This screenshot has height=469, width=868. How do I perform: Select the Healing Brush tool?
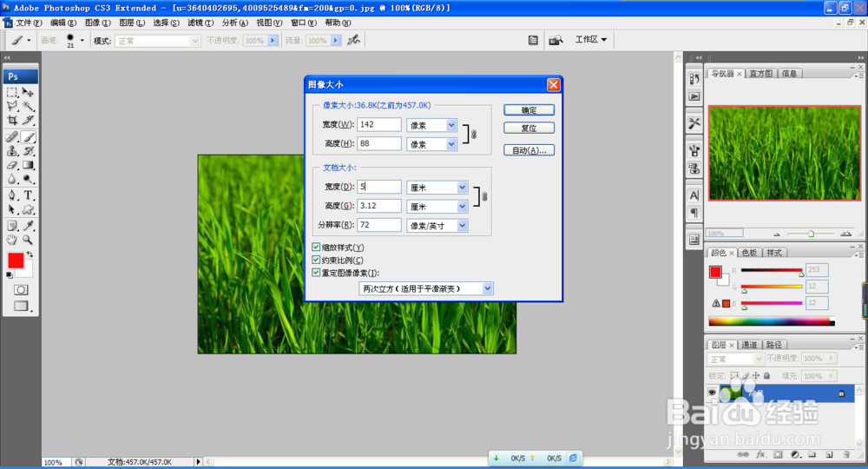[11, 136]
